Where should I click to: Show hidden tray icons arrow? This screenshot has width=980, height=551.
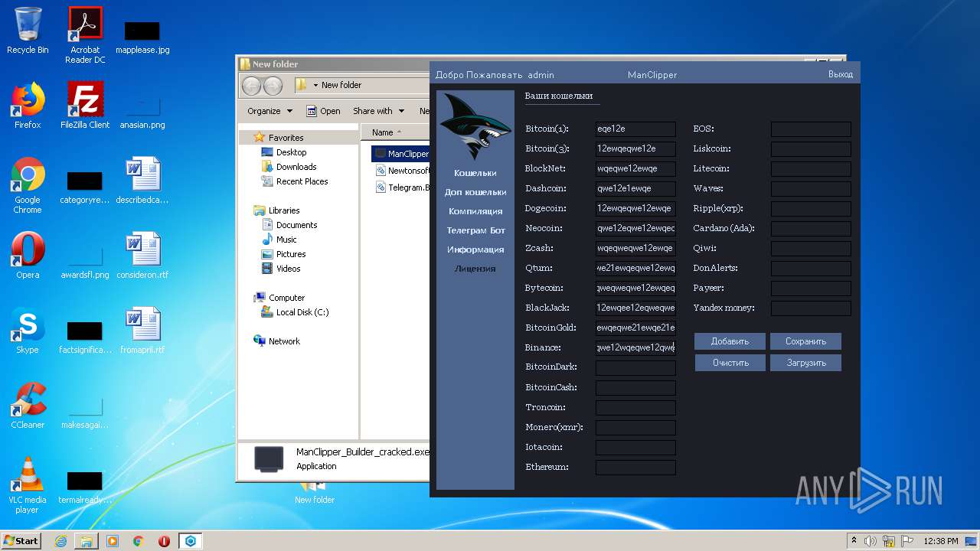(854, 540)
